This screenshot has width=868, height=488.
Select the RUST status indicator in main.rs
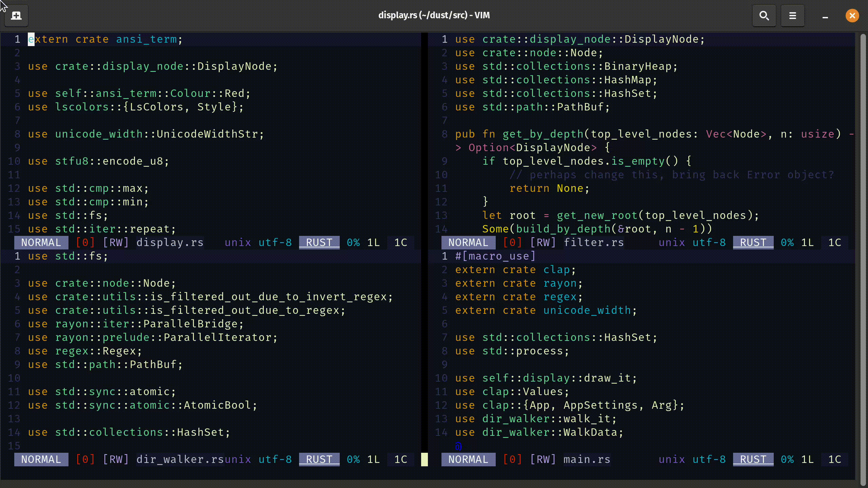pyautogui.click(x=753, y=460)
